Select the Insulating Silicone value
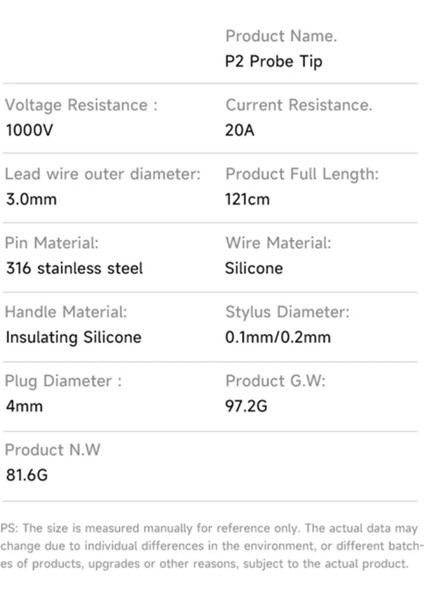 (73, 338)
